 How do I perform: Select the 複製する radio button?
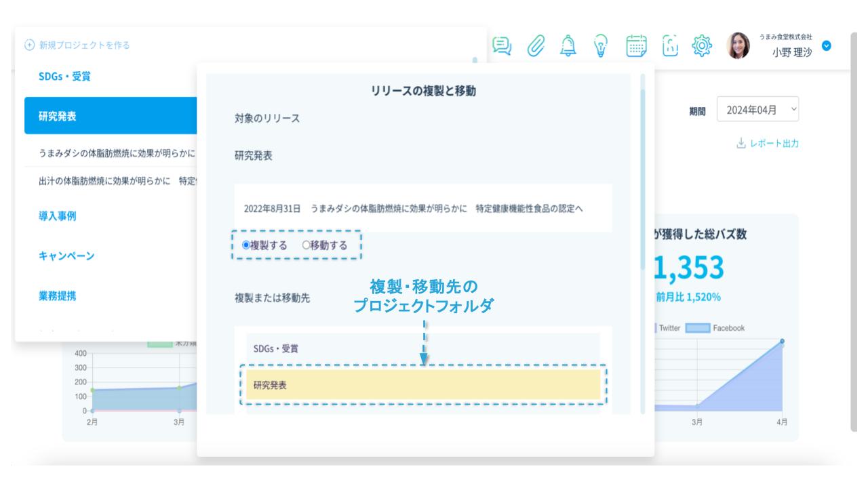coord(237,246)
